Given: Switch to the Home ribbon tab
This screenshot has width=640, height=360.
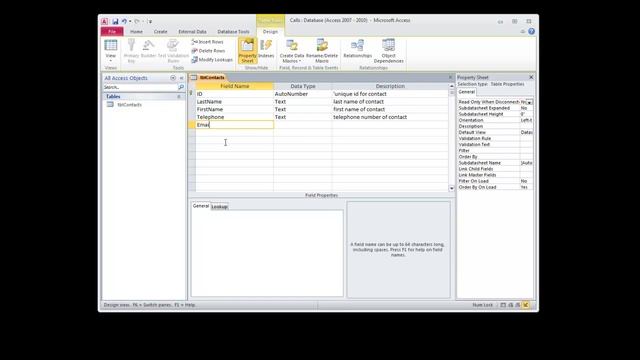Looking at the screenshot, I should tap(136, 31).
